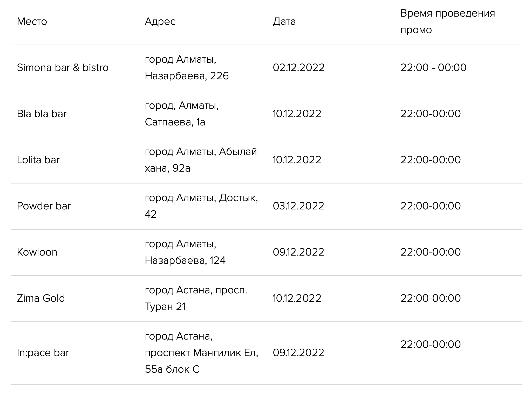The image size is (532, 395).
Task: Select the Абылай хана, 92а address
Action: pos(201,160)
